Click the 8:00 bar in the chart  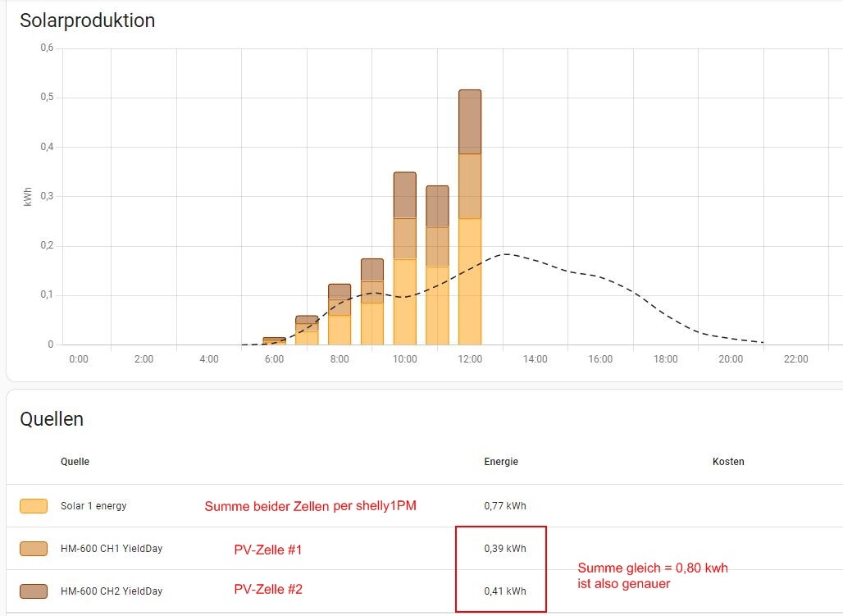click(x=339, y=316)
